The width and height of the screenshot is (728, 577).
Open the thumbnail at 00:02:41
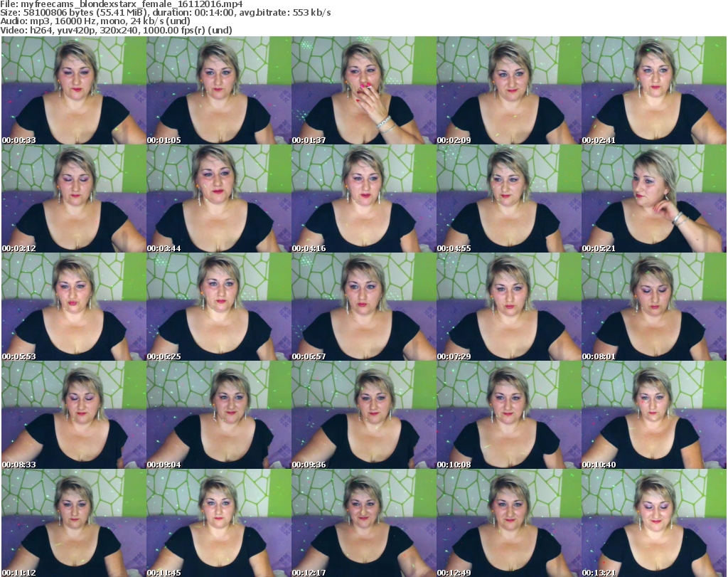pyautogui.click(x=653, y=90)
